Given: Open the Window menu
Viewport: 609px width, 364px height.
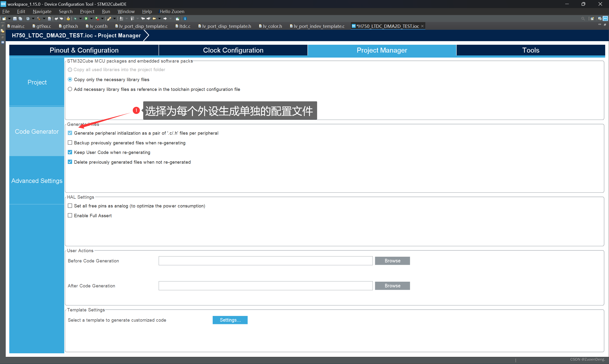Looking at the screenshot, I should coord(126,11).
